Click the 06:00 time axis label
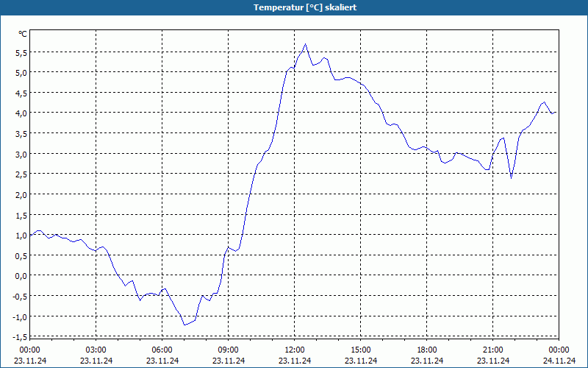This screenshot has height=368, width=588. (x=162, y=350)
